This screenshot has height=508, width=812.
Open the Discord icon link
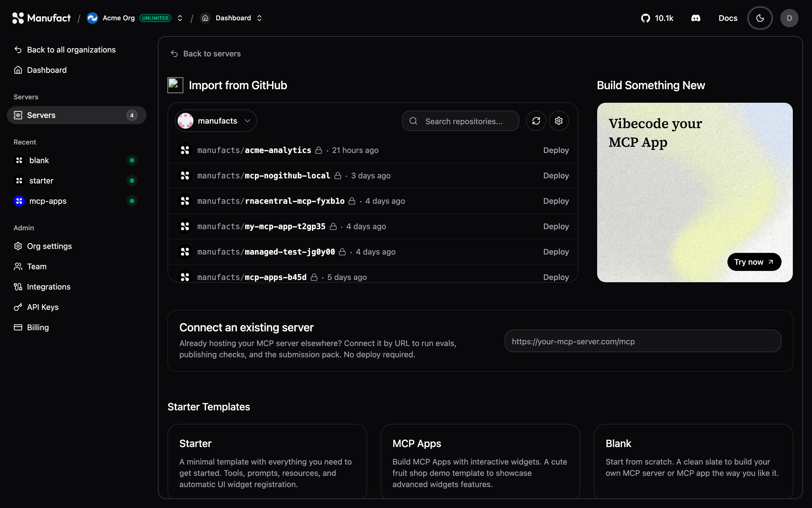[696, 18]
